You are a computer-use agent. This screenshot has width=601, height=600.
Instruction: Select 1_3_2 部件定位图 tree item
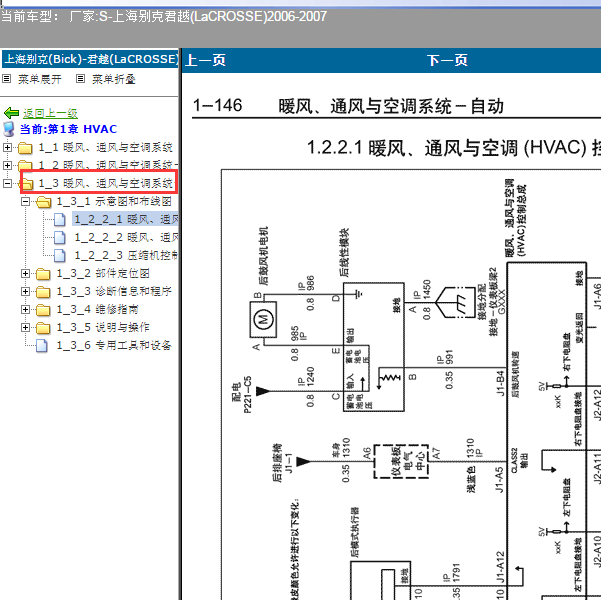[103, 274]
